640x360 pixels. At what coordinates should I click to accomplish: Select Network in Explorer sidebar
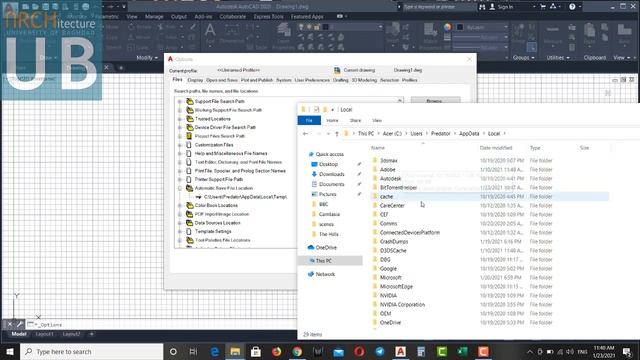pos(325,274)
